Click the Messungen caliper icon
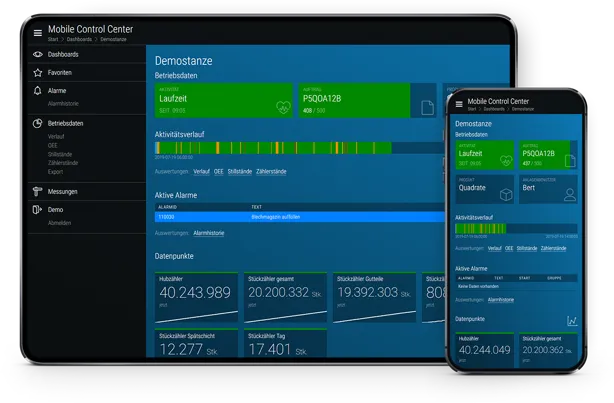 tap(37, 191)
